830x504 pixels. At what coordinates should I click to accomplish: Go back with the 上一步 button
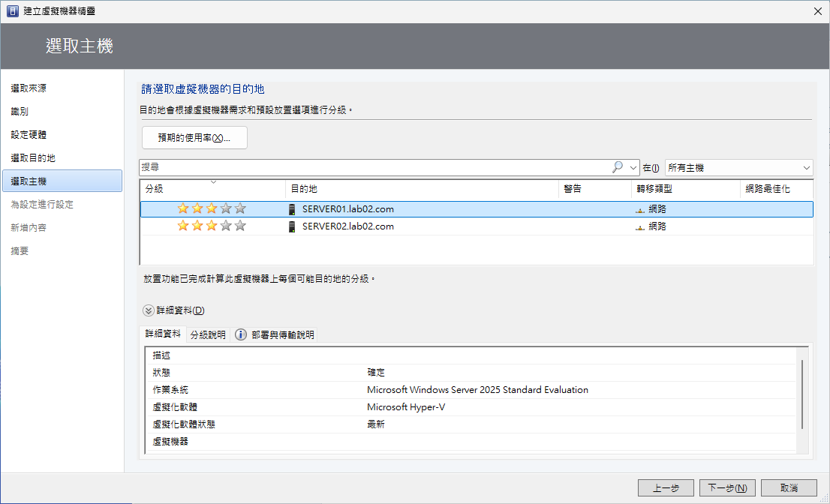point(666,488)
